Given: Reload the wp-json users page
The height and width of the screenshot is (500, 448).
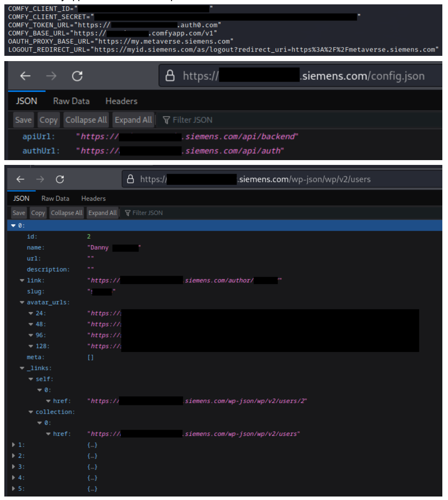Looking at the screenshot, I should point(60,179).
